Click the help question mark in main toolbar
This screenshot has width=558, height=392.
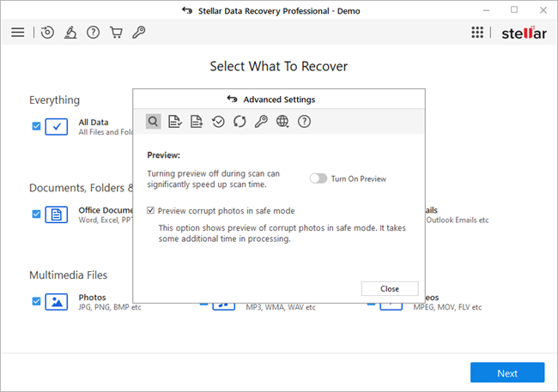pos(94,33)
